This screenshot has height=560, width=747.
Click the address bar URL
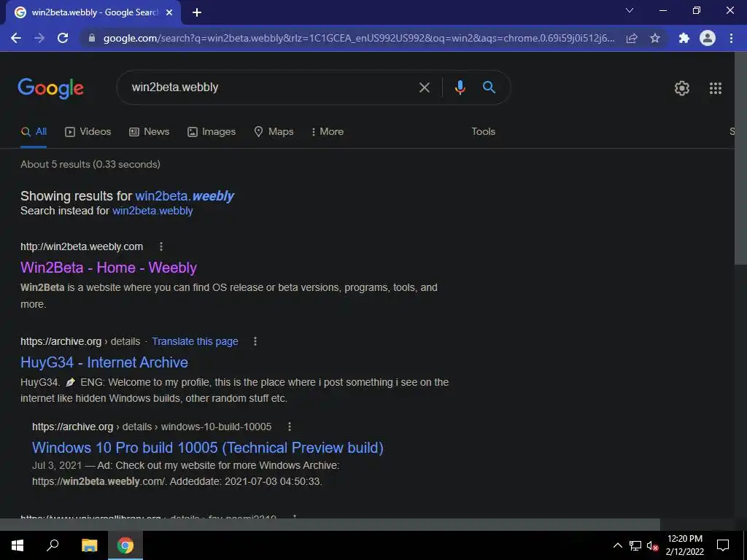358,38
